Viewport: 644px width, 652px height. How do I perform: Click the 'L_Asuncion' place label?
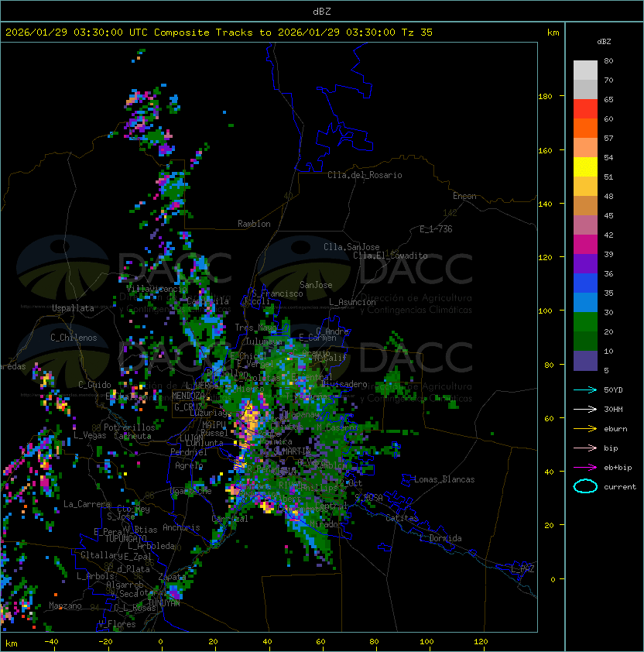point(352,302)
